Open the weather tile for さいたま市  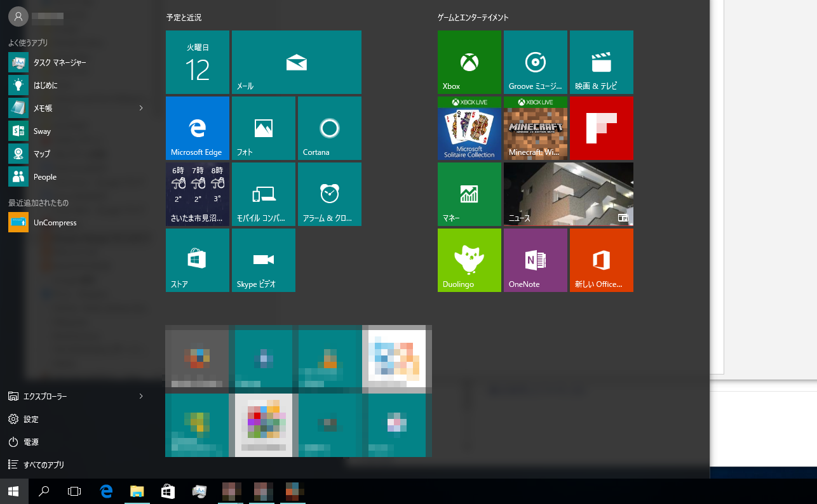pyautogui.click(x=198, y=194)
